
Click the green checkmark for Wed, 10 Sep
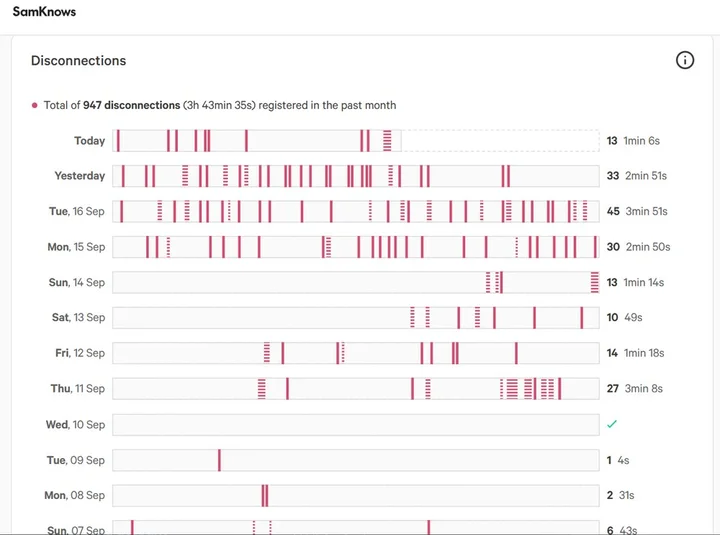612,424
